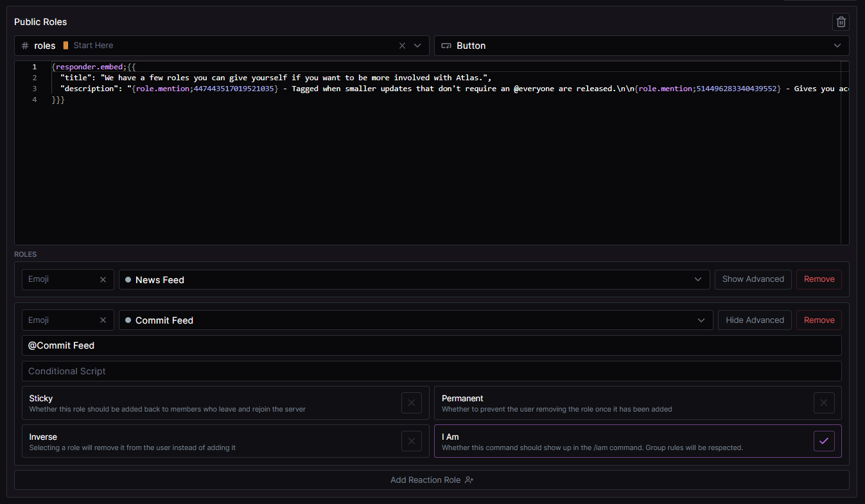
Task: Click the trash icon for Public Roles
Action: pos(841,22)
